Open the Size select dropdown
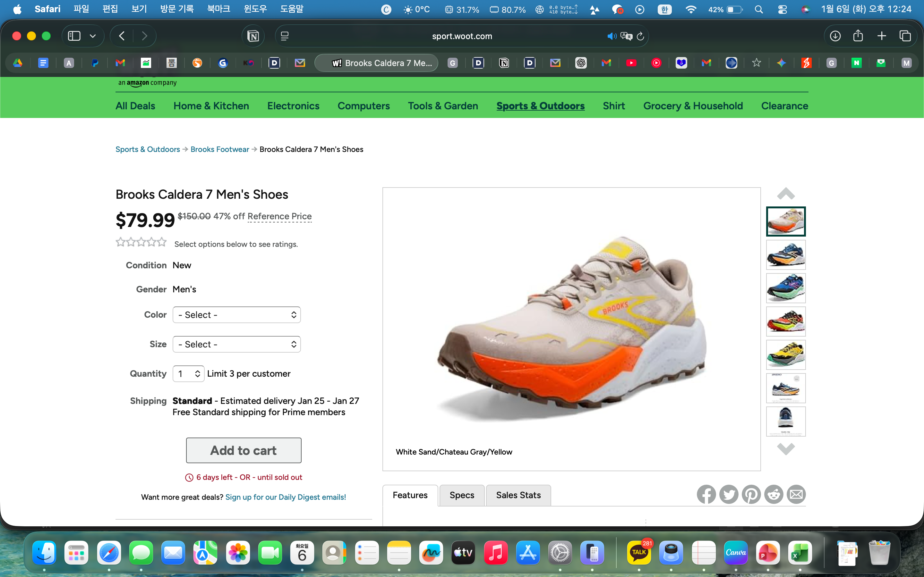Viewport: 924px width, 577px height. click(x=236, y=344)
